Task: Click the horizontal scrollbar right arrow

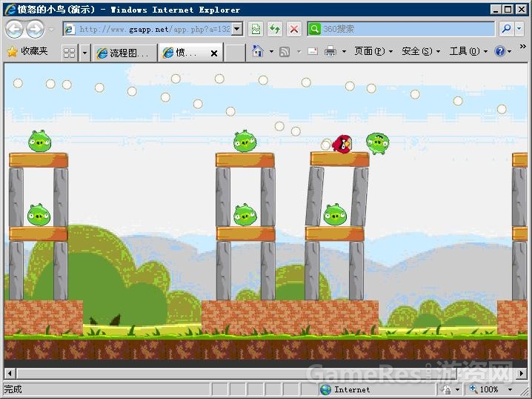Action: click(x=522, y=374)
